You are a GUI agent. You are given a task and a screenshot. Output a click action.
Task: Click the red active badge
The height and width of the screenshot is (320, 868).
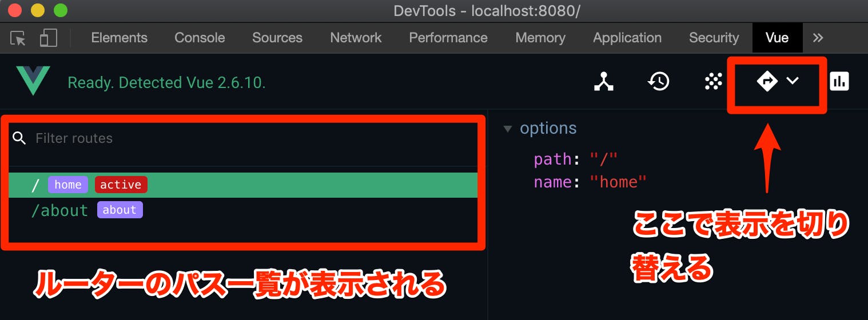[121, 185]
